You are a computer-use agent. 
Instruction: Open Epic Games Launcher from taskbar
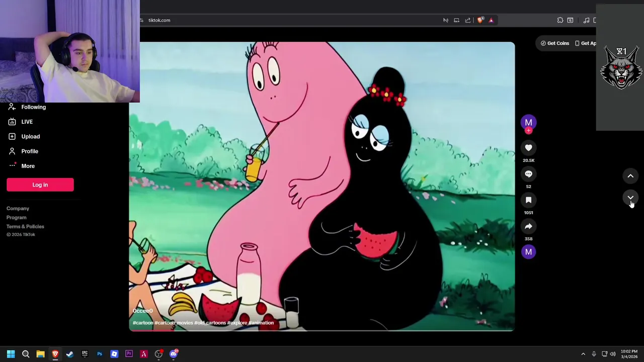[85, 354]
